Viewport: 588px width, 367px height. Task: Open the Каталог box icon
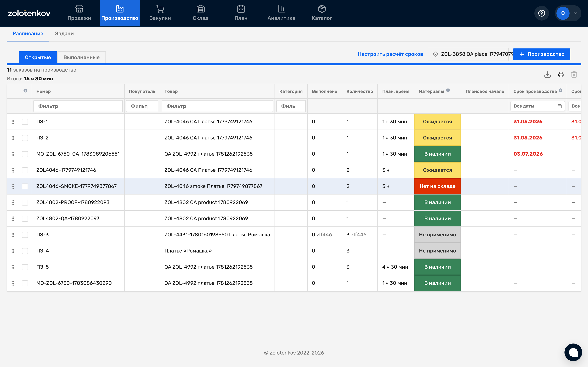(x=322, y=9)
